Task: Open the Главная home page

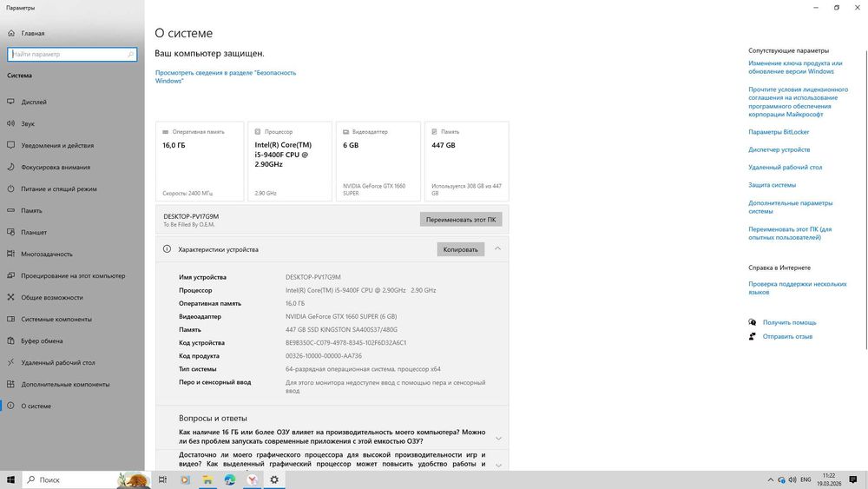Action: (x=33, y=33)
